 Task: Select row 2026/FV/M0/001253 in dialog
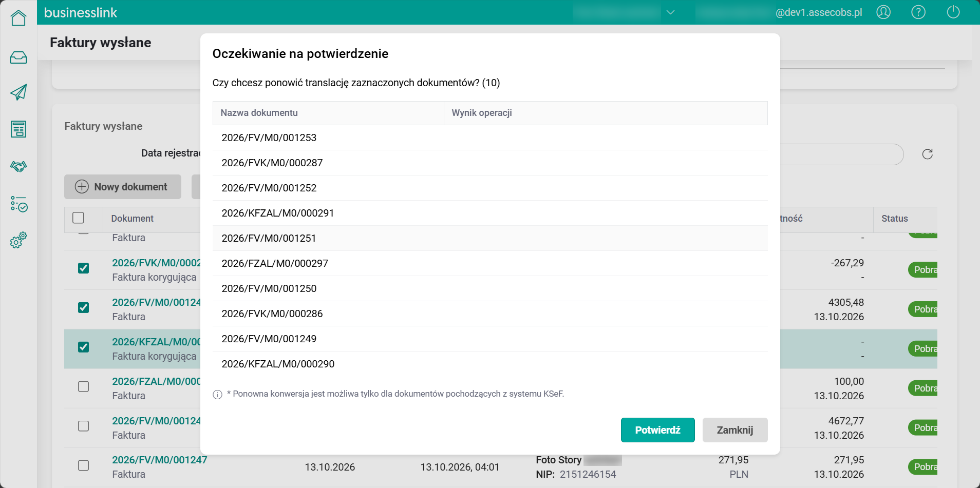490,138
